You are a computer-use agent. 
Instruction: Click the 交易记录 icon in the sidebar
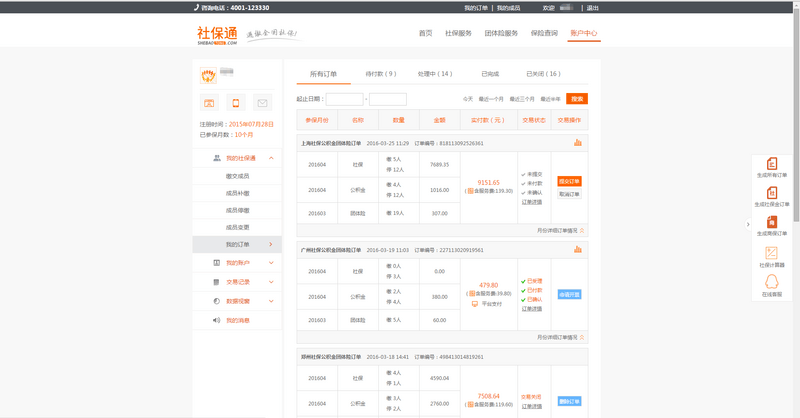(x=216, y=282)
